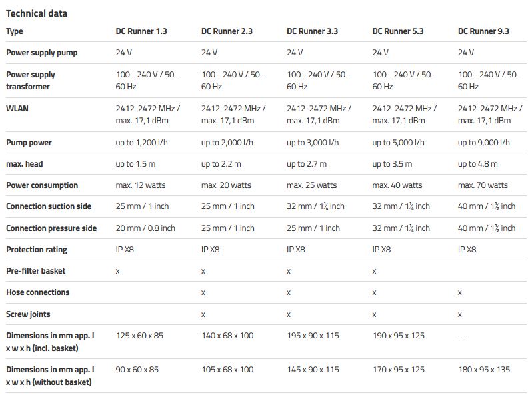Click the DC Runner 3.3 column header
Screen dimensions: 532x401
(x=312, y=31)
